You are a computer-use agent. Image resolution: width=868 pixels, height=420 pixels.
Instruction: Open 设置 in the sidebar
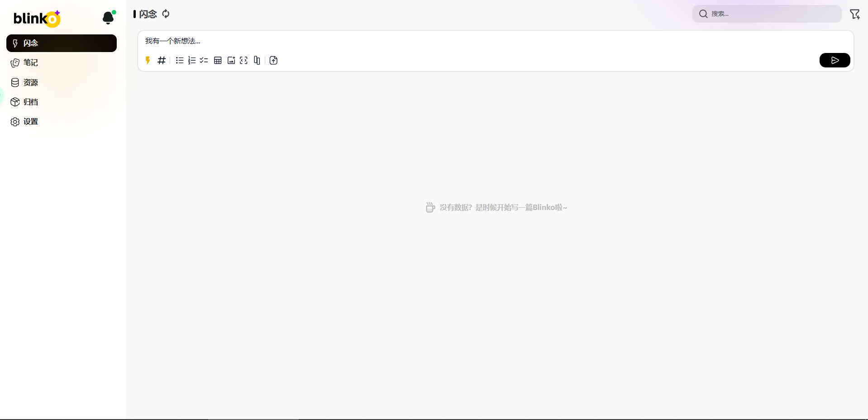click(62, 121)
